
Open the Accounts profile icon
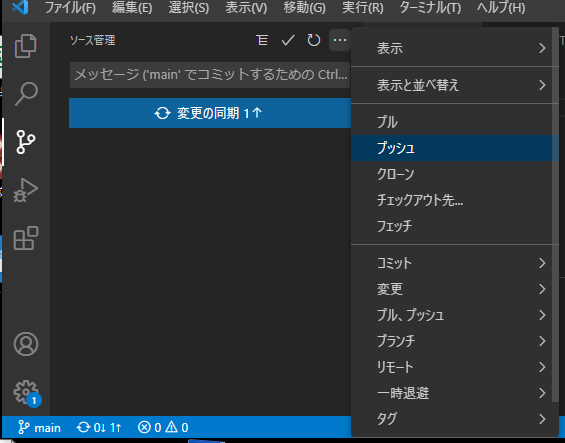click(26, 344)
